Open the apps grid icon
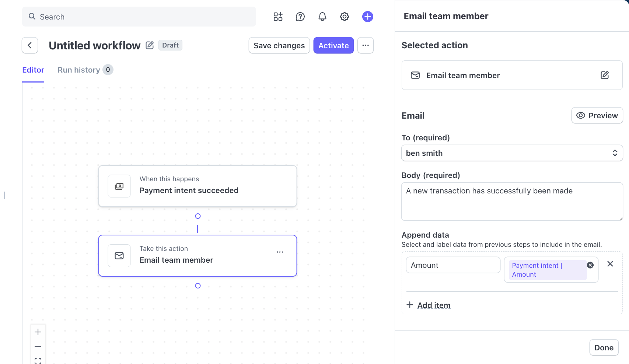 (x=278, y=17)
